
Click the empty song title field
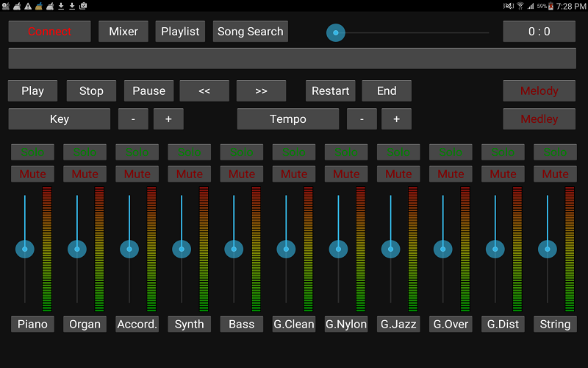[x=292, y=58]
